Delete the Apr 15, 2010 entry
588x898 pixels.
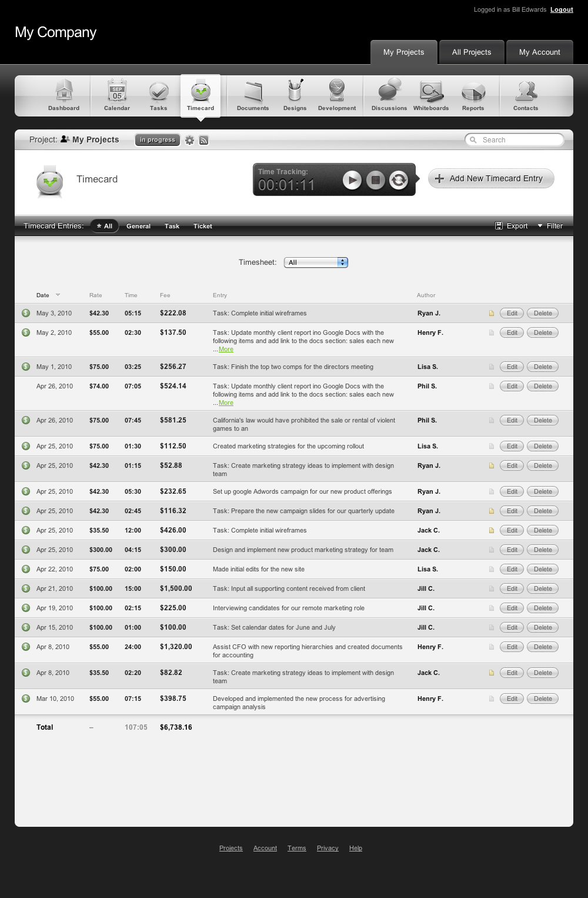click(543, 628)
